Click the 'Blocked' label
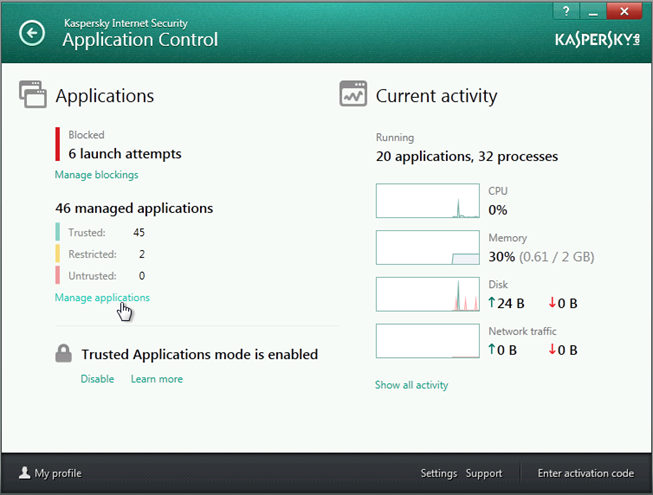The width and height of the screenshot is (653, 495). click(86, 135)
